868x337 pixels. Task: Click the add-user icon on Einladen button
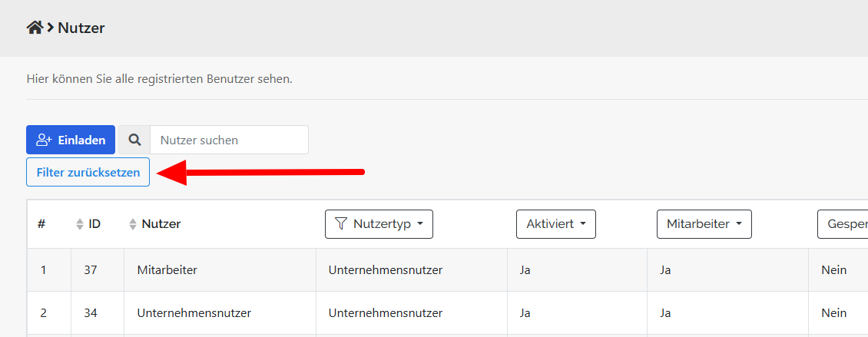(44, 140)
